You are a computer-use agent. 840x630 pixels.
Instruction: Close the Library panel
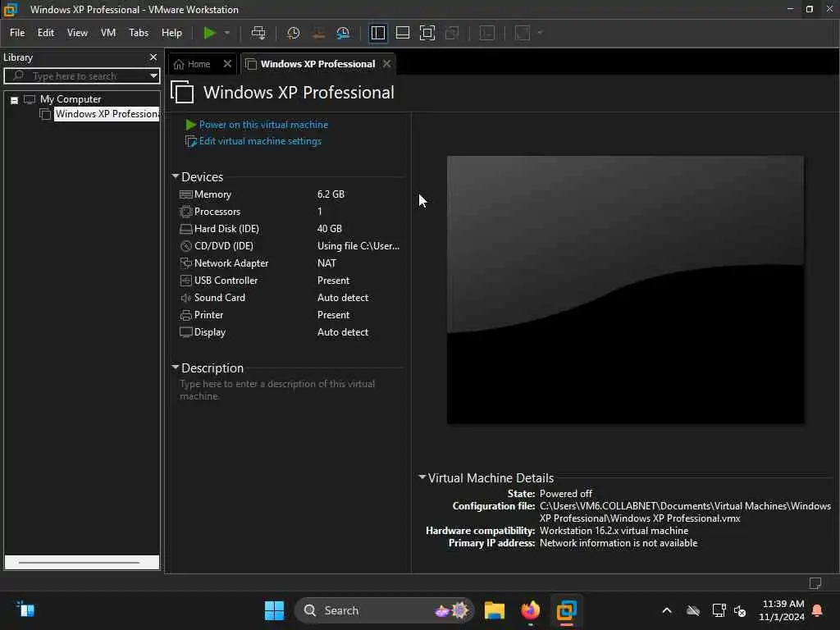[153, 57]
